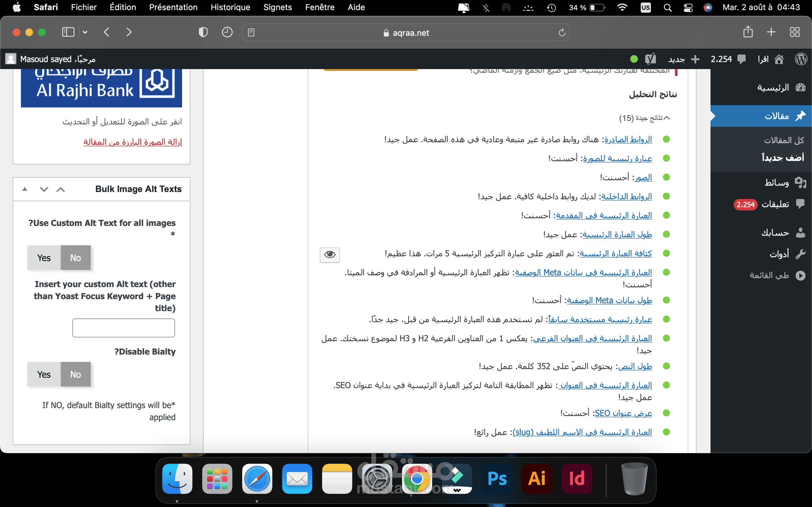Launch Photoshop from the Dock
This screenshot has width=812, height=507.
pos(497,478)
